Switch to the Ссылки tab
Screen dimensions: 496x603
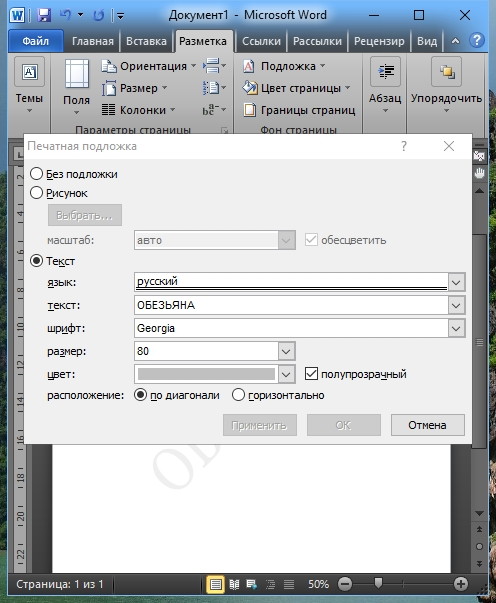(261, 41)
